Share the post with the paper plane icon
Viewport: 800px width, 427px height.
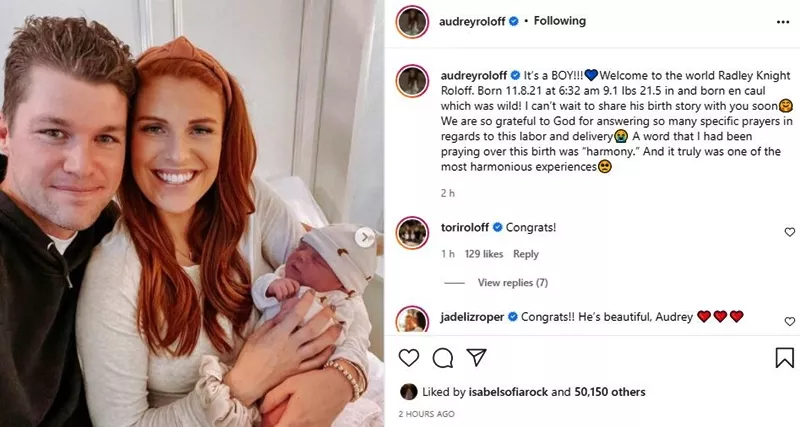tap(476, 357)
